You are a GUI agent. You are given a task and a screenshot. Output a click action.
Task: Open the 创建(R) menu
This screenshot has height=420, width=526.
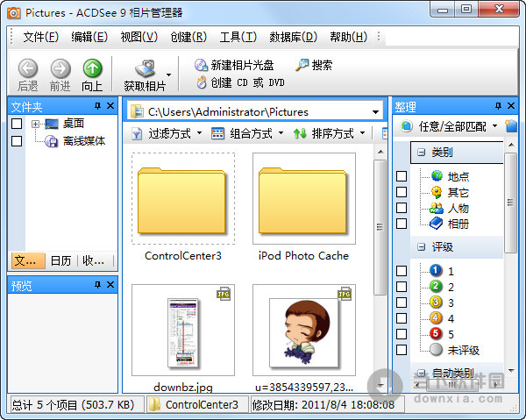pos(188,37)
